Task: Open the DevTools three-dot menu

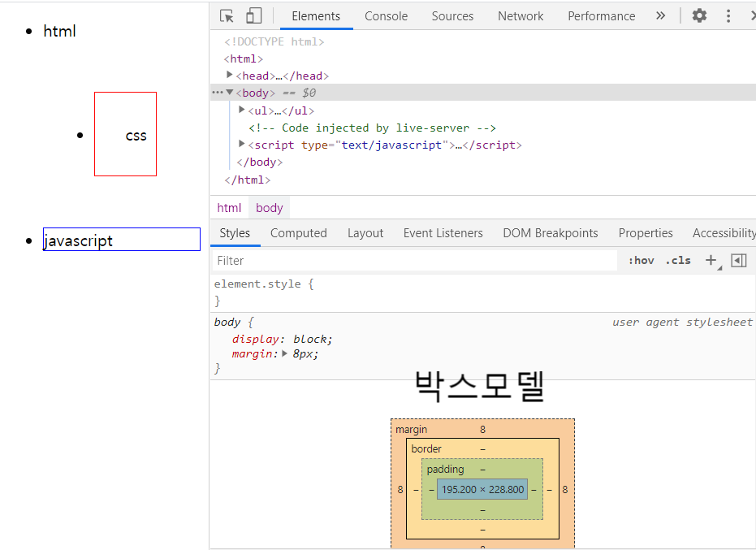Action: click(728, 16)
